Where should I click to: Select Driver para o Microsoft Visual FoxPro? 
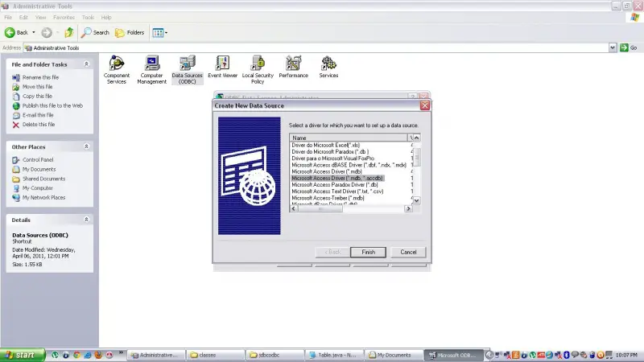(332, 158)
